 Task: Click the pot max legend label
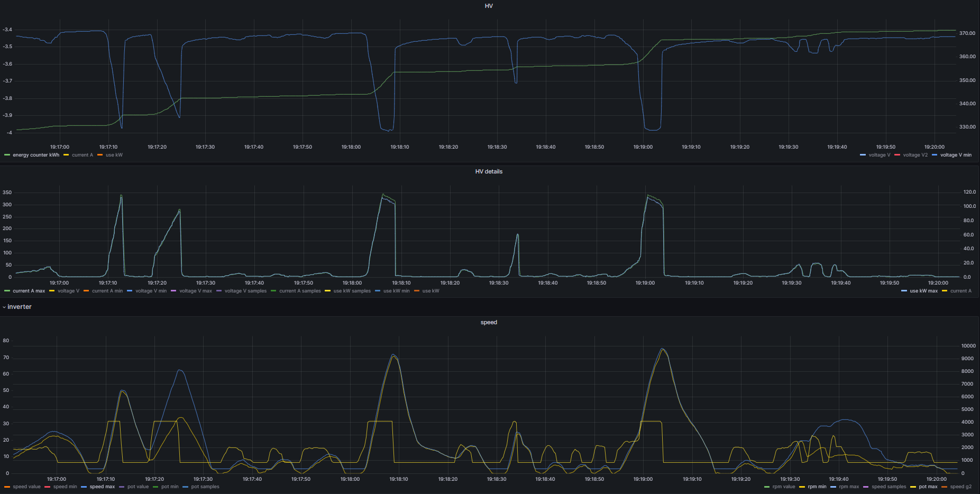[x=928, y=487]
